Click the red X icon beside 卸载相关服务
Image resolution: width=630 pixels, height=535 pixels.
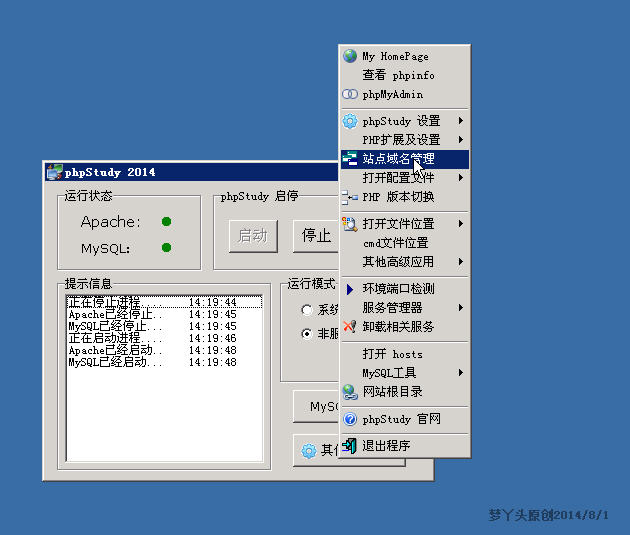[350, 327]
